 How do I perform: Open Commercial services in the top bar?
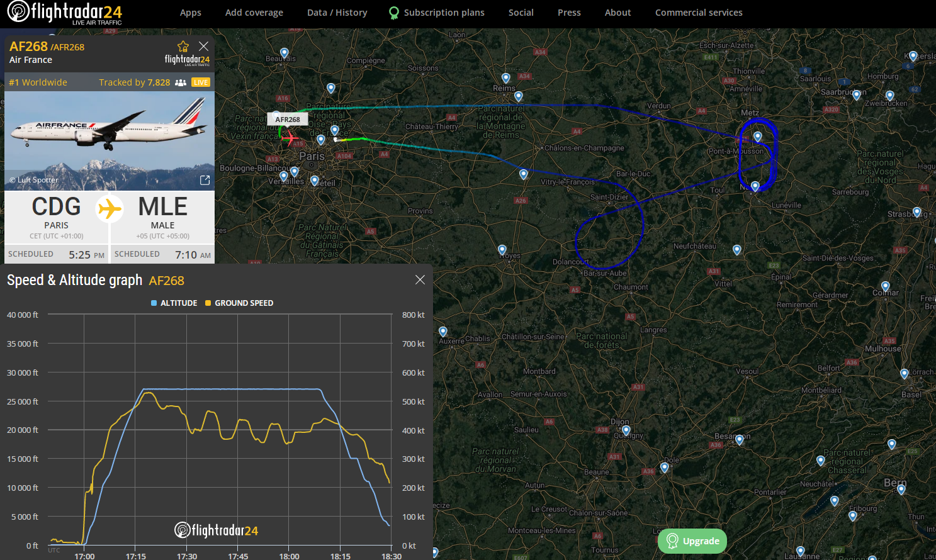[x=699, y=13]
